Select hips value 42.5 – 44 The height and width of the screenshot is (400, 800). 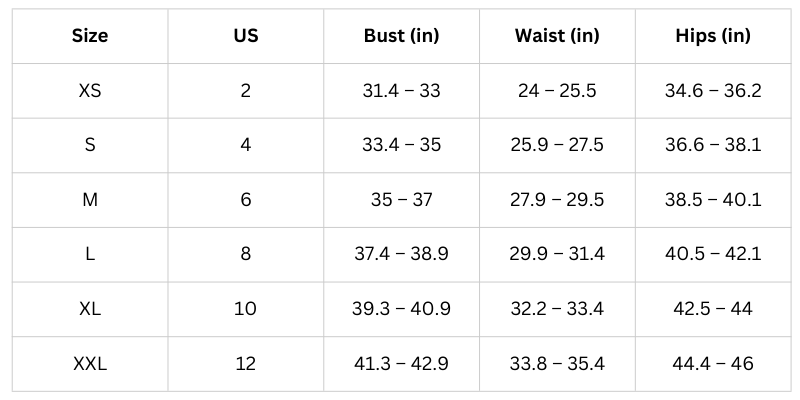713,309
